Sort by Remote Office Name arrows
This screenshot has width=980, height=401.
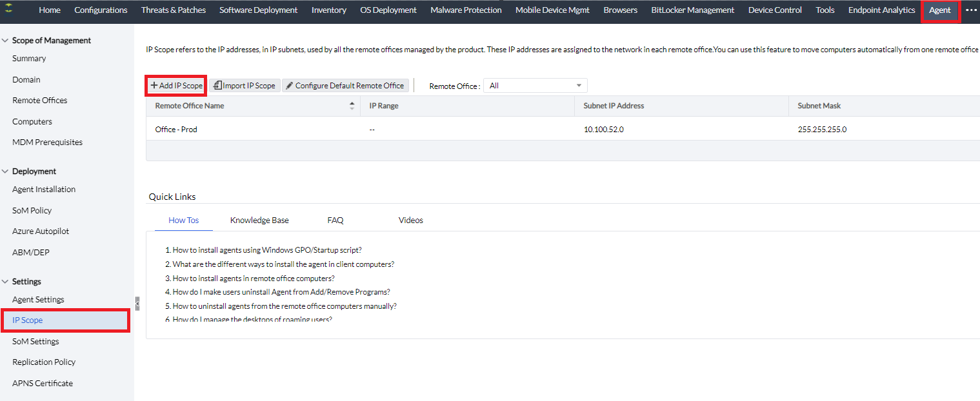pyautogui.click(x=352, y=106)
